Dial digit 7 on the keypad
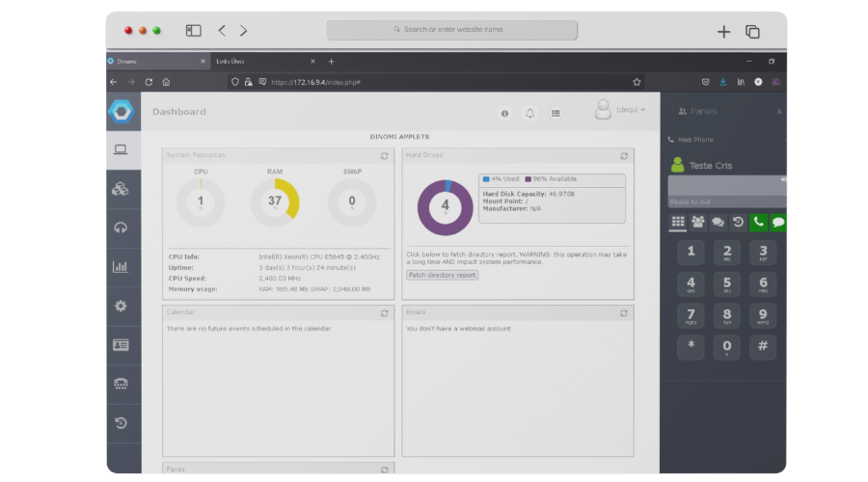 click(691, 315)
